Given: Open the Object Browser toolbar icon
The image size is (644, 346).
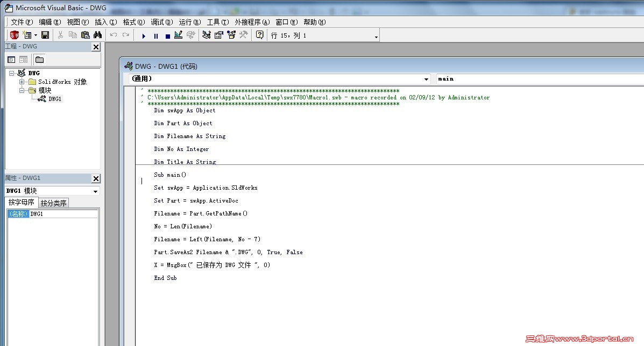Looking at the screenshot, I should [x=231, y=35].
